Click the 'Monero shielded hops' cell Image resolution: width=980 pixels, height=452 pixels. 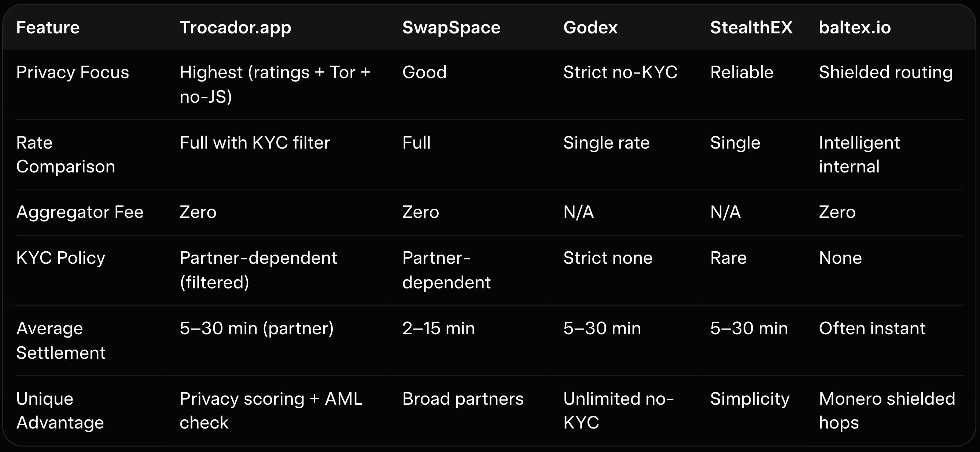(887, 411)
